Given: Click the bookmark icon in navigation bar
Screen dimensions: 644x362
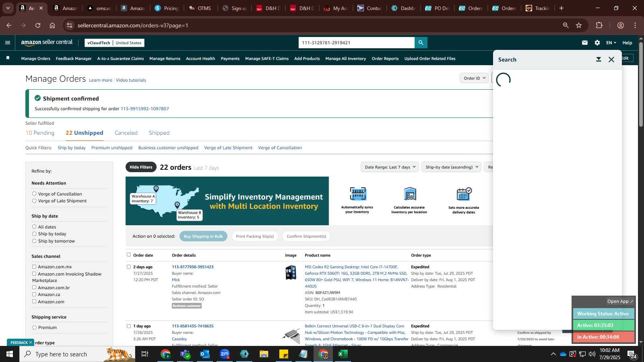Looking at the screenshot, I should pos(8,58).
